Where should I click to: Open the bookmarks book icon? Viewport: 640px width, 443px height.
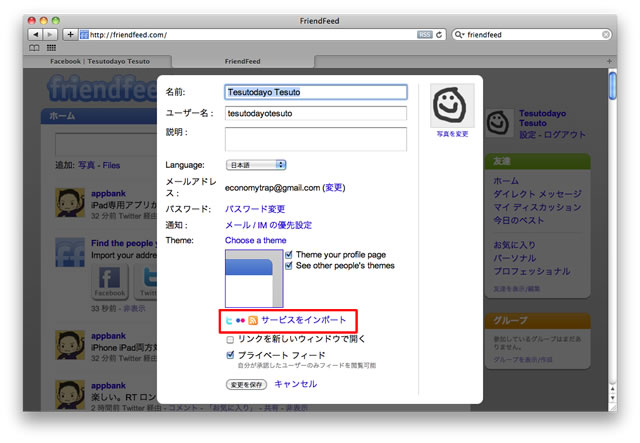34,48
